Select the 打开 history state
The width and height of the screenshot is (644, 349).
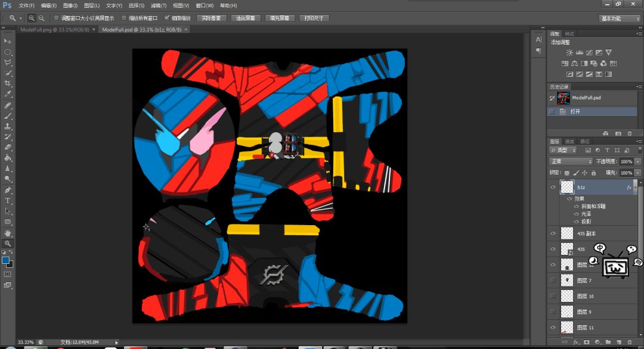[592, 111]
